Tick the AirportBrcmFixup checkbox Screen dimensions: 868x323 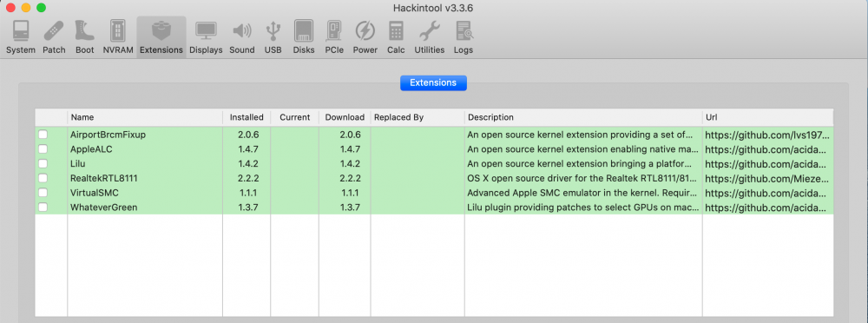(x=43, y=135)
